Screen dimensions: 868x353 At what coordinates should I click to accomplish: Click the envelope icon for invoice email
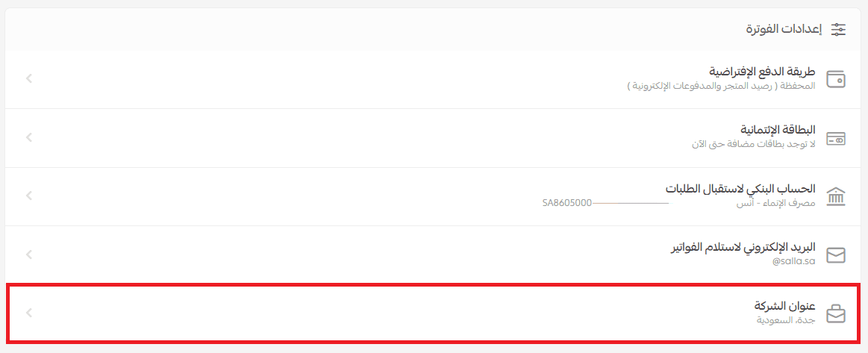pos(836,255)
